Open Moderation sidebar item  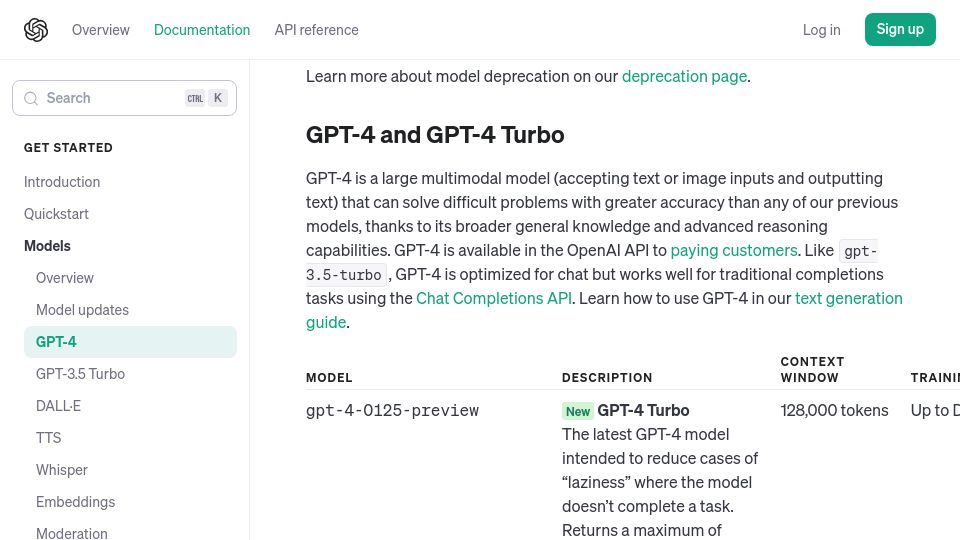[72, 533]
